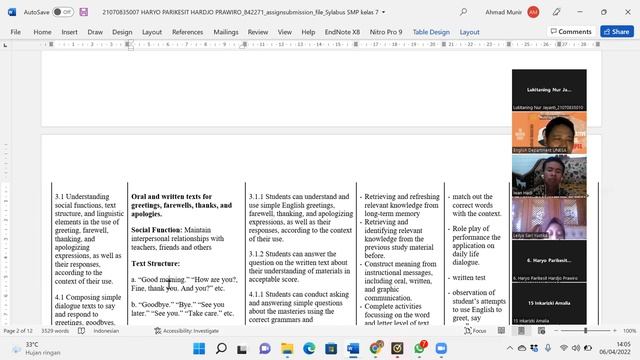Change the Indonesian language setting
This screenshot has width=640, height=360.
click(106, 331)
